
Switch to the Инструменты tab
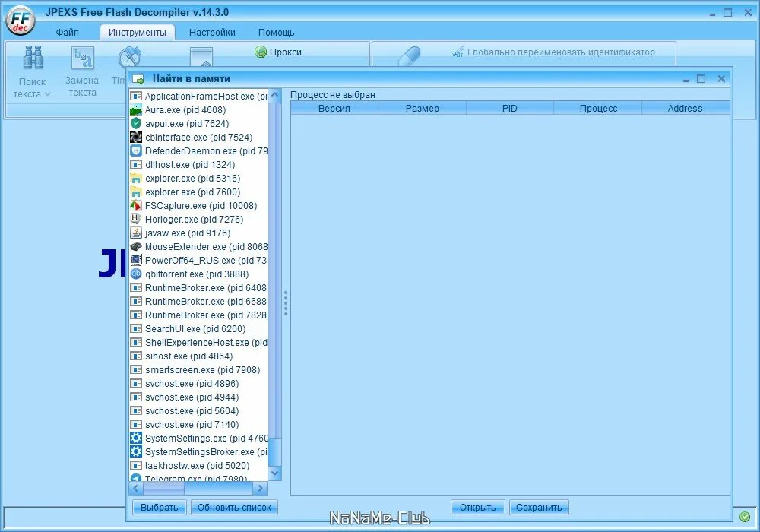coord(137,33)
